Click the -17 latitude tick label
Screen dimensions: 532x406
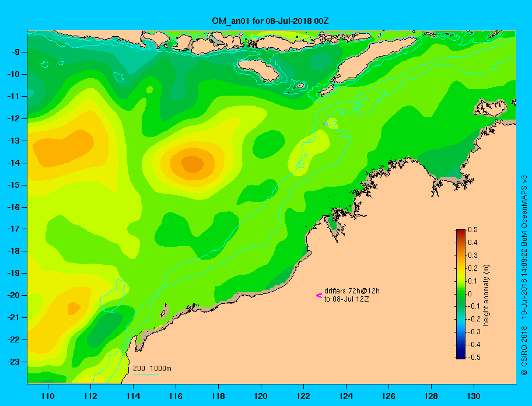pos(13,229)
